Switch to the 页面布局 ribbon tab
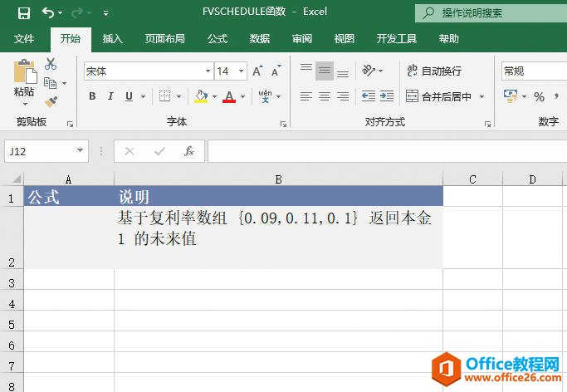The image size is (567, 392). pyautogui.click(x=165, y=38)
